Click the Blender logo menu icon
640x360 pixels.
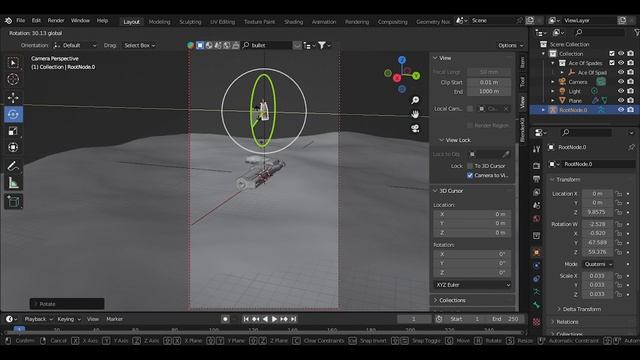(9, 20)
